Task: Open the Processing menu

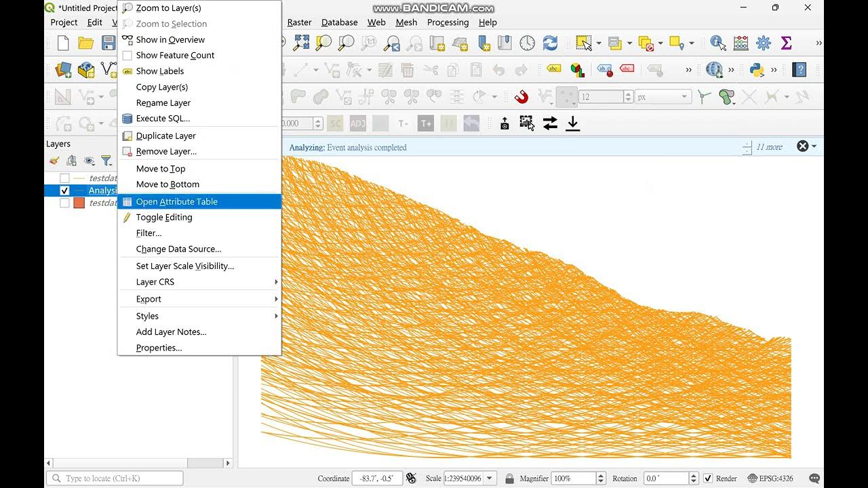Action: pos(448,22)
